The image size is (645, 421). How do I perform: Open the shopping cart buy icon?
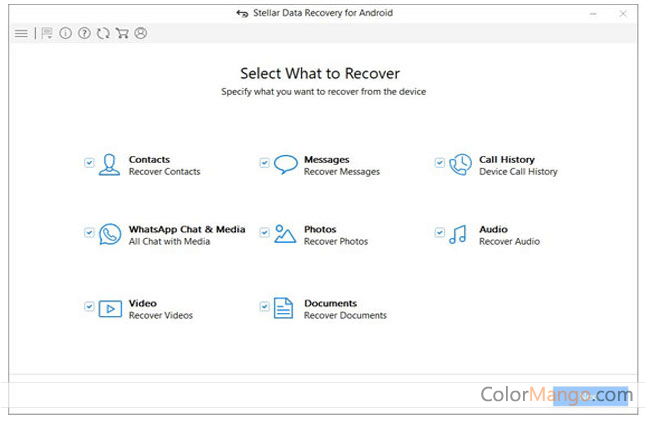[122, 33]
